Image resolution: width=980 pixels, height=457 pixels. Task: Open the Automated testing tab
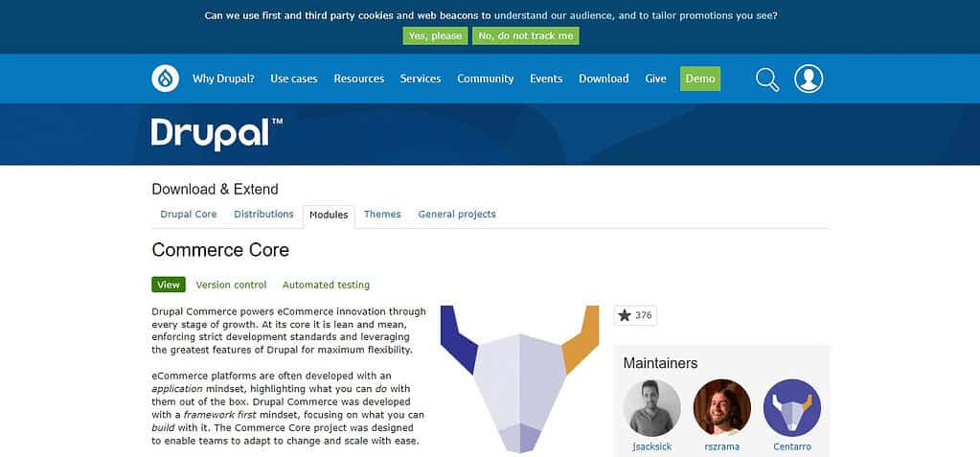coord(327,286)
